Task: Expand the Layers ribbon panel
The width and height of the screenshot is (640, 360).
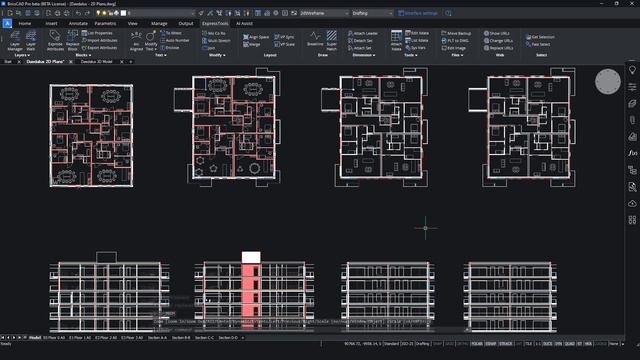Action: click(x=22, y=55)
